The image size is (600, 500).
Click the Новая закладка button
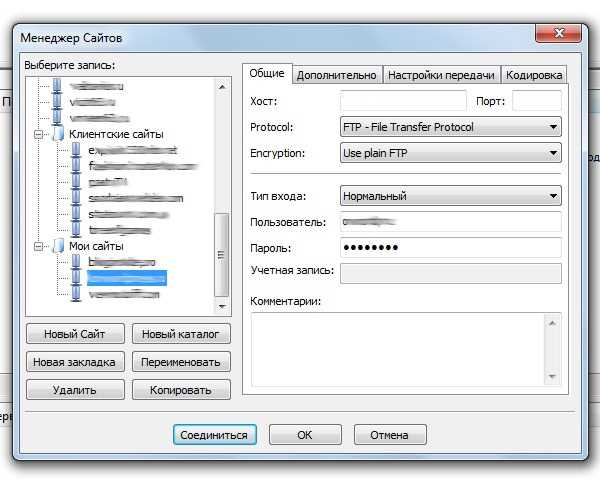75,362
